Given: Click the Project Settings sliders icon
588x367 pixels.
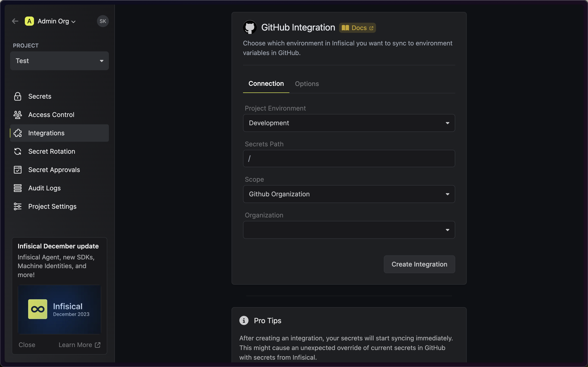Looking at the screenshot, I should click(x=17, y=206).
